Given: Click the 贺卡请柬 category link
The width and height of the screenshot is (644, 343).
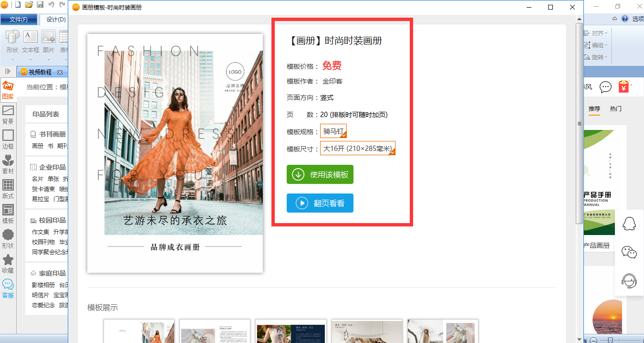Looking at the screenshot, I should (x=43, y=189).
